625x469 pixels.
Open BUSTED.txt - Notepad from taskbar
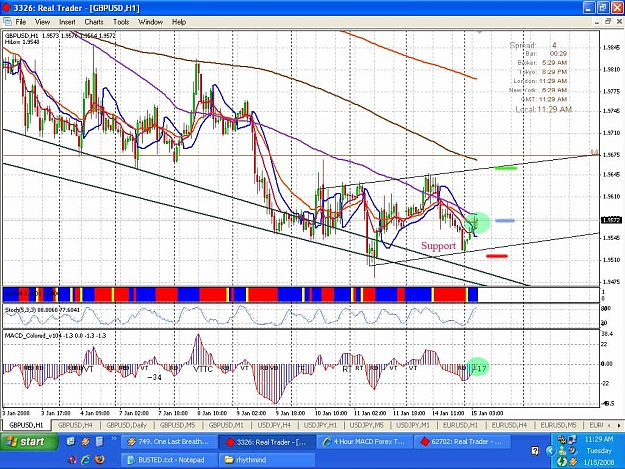pyautogui.click(x=169, y=459)
